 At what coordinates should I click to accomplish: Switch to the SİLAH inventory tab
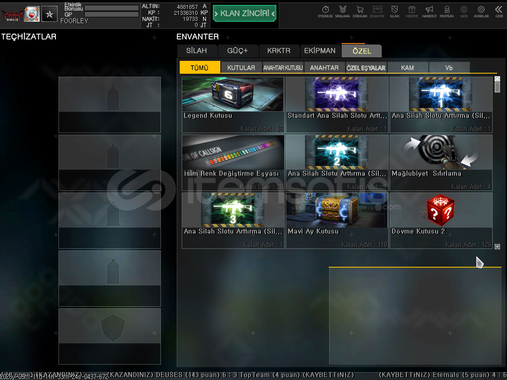[x=197, y=51]
